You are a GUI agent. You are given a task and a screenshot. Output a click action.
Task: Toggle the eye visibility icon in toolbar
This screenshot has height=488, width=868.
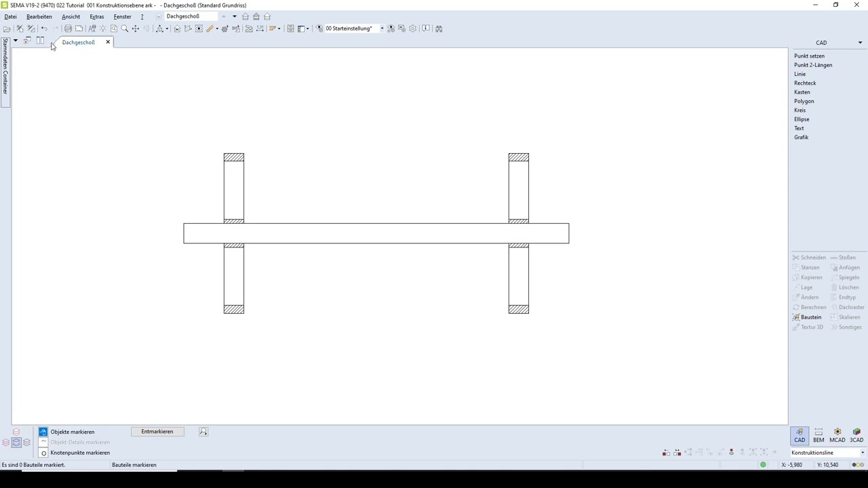point(319,28)
